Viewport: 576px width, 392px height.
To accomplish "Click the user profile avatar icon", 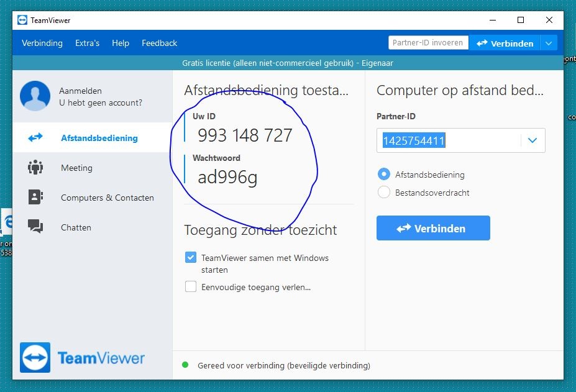I will point(35,96).
